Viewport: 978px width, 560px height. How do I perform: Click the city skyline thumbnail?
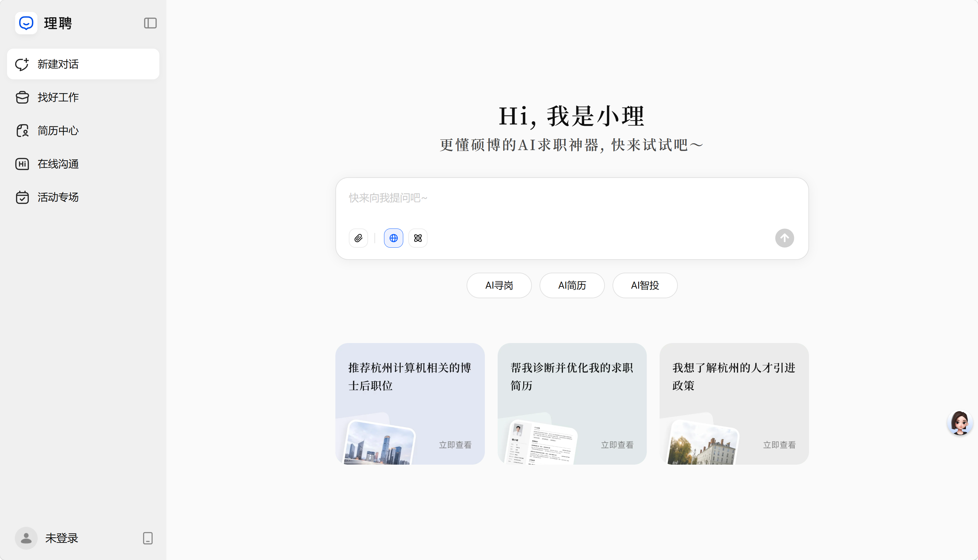tap(379, 443)
